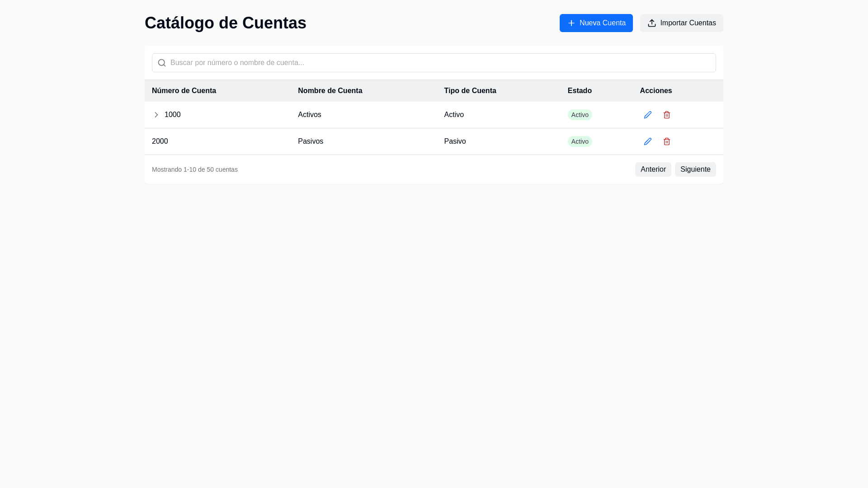
Task: Edit the Pasivos account with pencil icon
Action: 647,141
